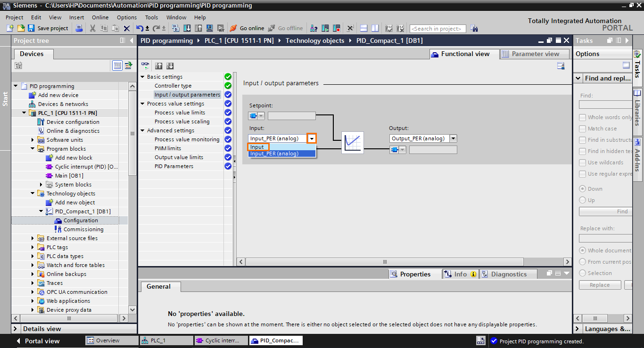Collapse the Program blocks tree node
This screenshot has width=644, height=348.
[32, 148]
